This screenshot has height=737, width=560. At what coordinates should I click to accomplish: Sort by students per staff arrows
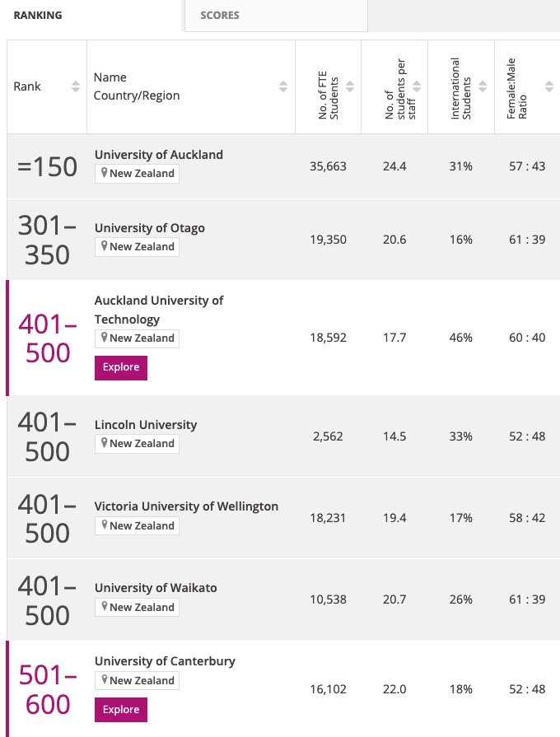coord(417,86)
